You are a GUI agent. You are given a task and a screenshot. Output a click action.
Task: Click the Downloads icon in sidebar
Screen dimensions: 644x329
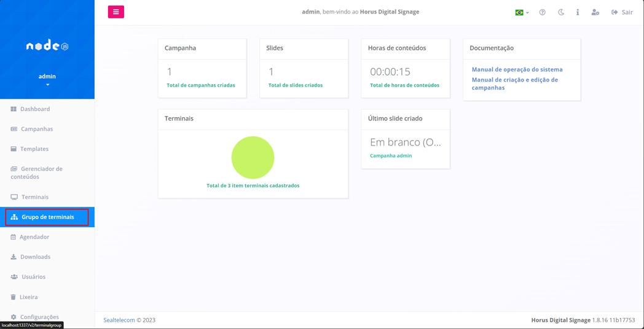coord(14,257)
